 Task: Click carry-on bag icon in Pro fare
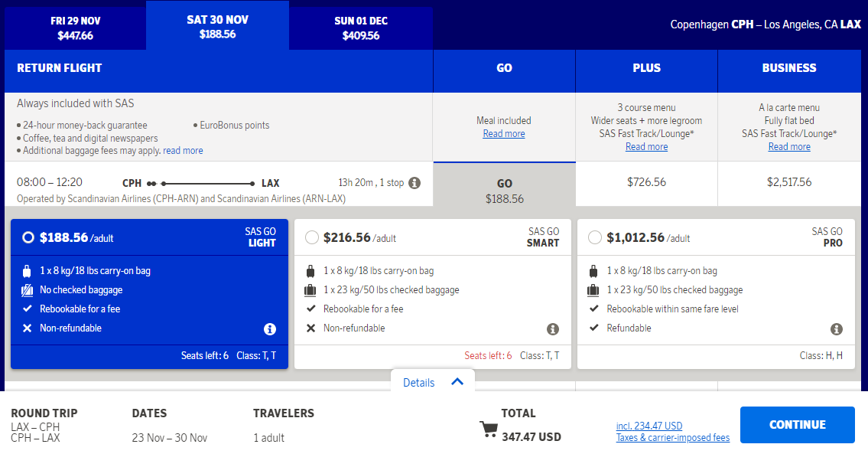point(593,271)
